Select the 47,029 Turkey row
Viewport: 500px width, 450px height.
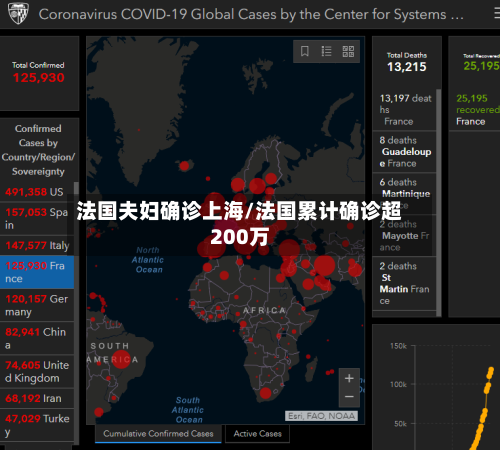pos(37,425)
